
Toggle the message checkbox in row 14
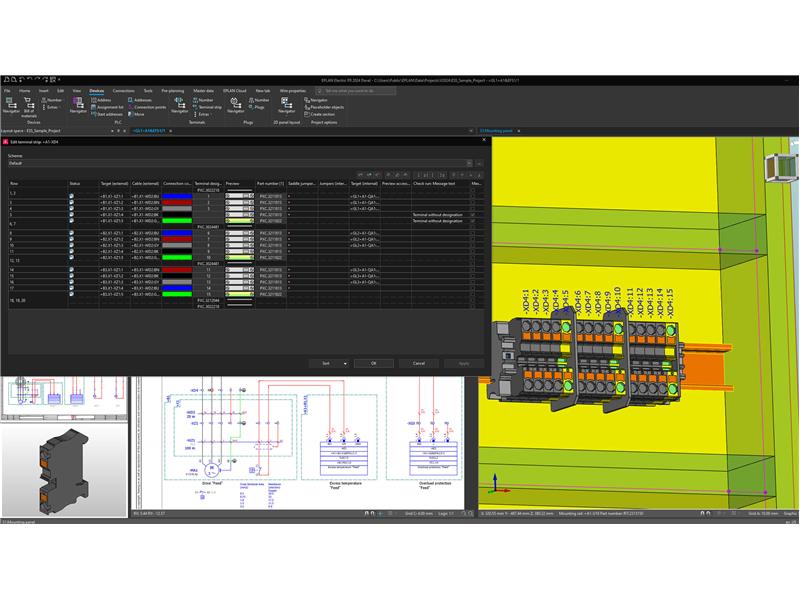[x=473, y=270]
